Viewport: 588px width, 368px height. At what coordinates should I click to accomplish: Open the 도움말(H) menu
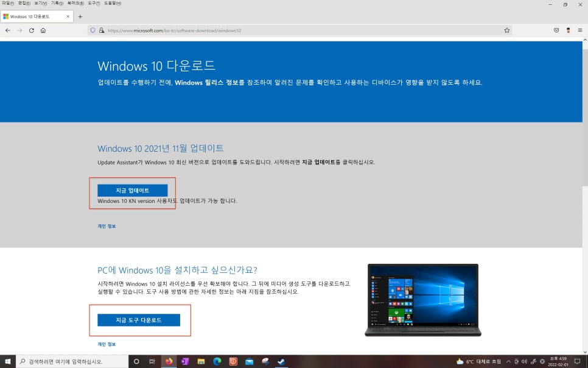click(113, 3)
